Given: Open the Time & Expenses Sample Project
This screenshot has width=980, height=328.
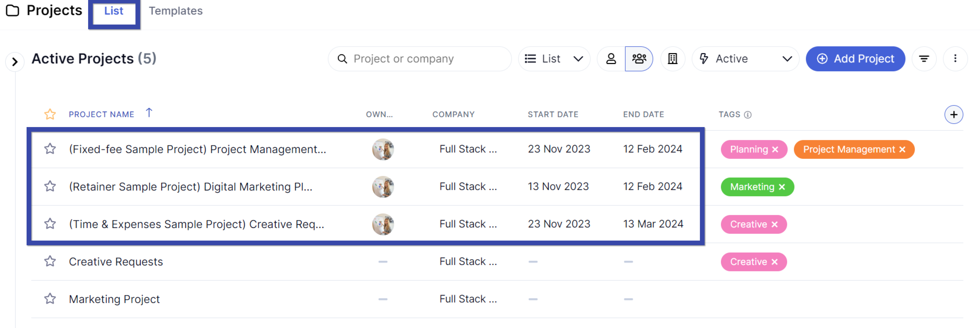Looking at the screenshot, I should pyautogui.click(x=196, y=224).
